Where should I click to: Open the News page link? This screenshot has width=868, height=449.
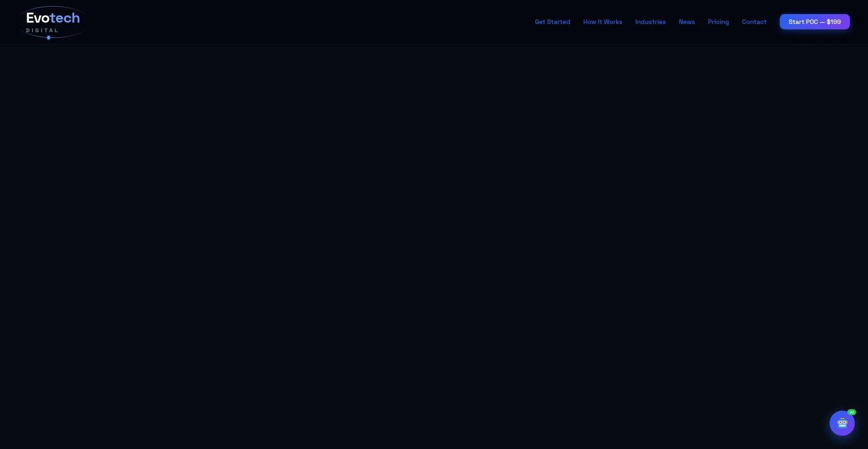(687, 22)
